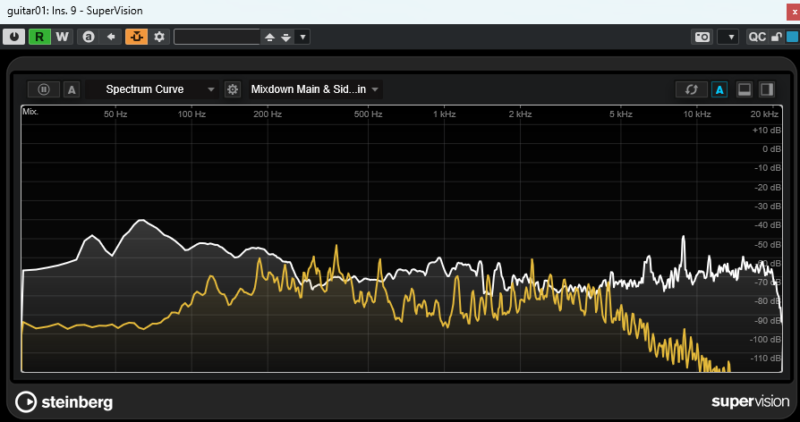The image size is (800, 422).
Task: Close the SuperVision plug-in window
Action: pos(793,11)
